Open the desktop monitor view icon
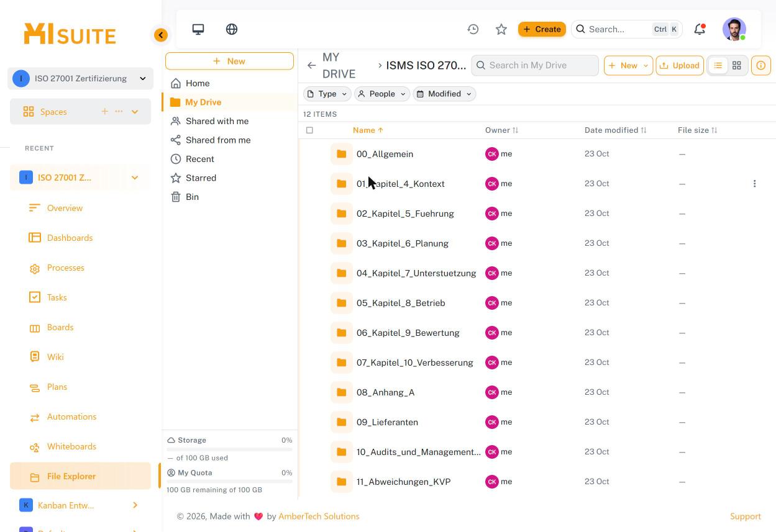The height and width of the screenshot is (532, 776). 198,29
